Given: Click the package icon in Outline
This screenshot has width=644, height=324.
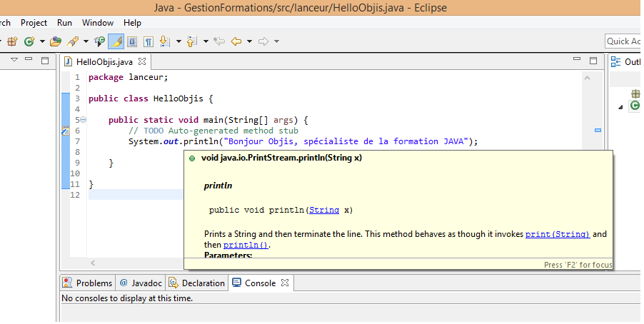Looking at the screenshot, I should coord(635,94).
